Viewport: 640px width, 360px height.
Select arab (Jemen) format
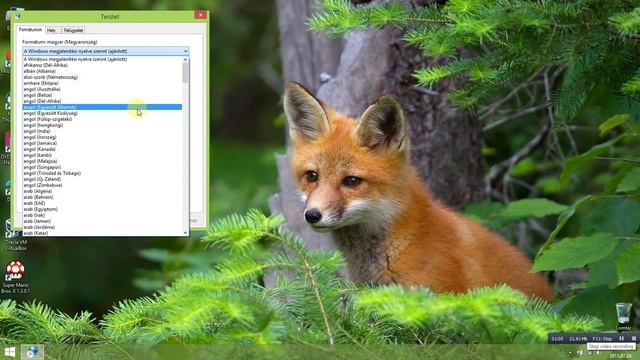[102, 221]
